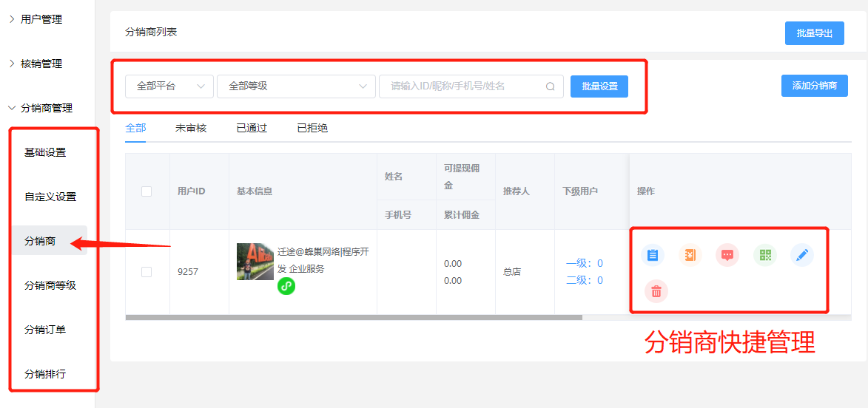Click the 批量导出 button

814,33
